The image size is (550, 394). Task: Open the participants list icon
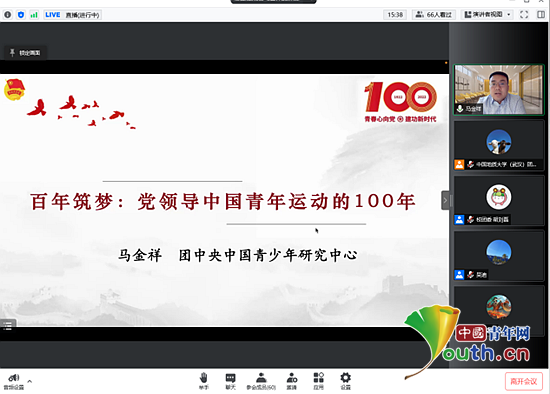(x=261, y=381)
